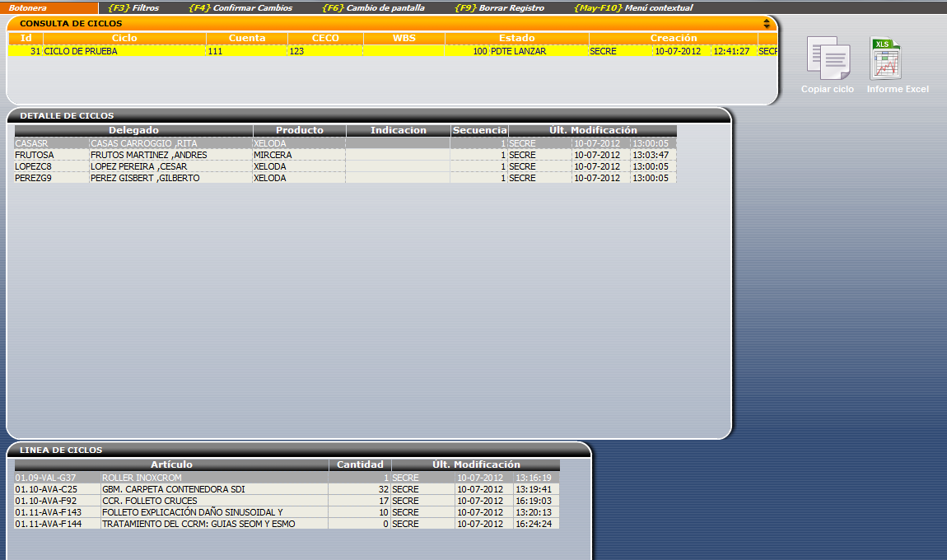Select delegate FRUTOS MARTINEZ, ANDRES row
947x560 pixels.
[148, 155]
